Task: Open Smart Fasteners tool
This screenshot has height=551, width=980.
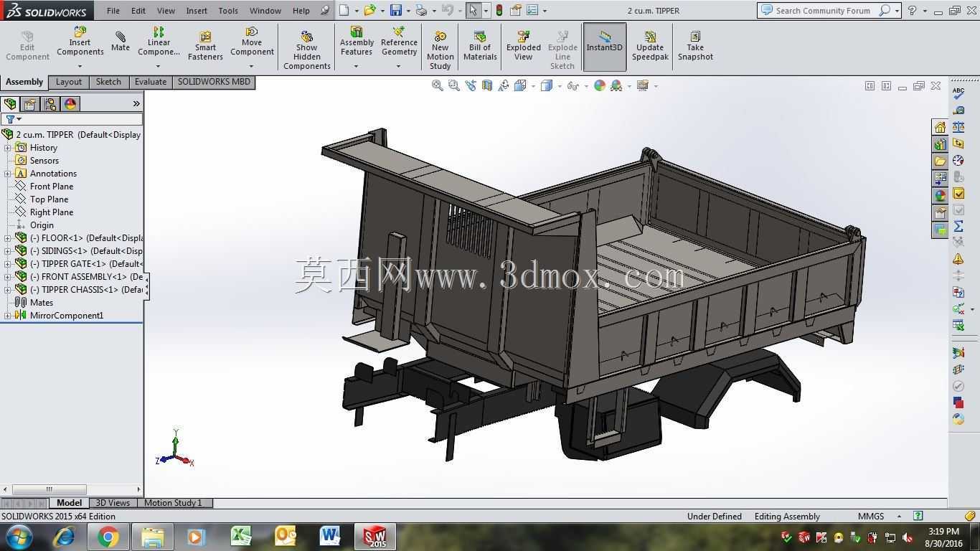Action: point(205,46)
